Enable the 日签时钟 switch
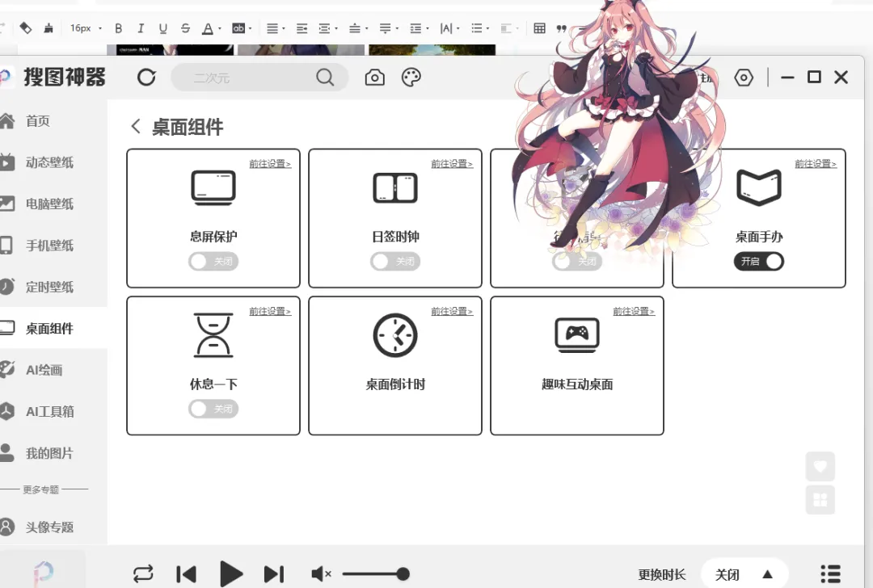Image resolution: width=873 pixels, height=588 pixels. click(x=395, y=262)
